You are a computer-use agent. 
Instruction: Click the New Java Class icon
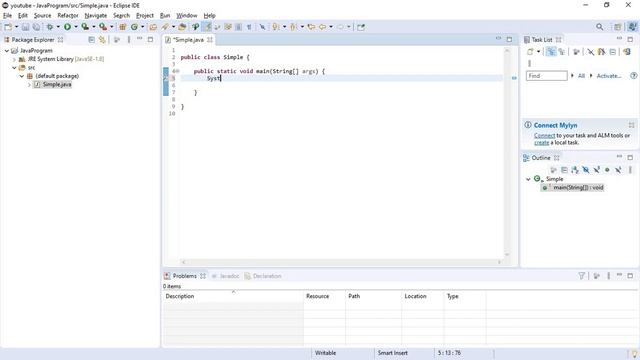pos(134,27)
